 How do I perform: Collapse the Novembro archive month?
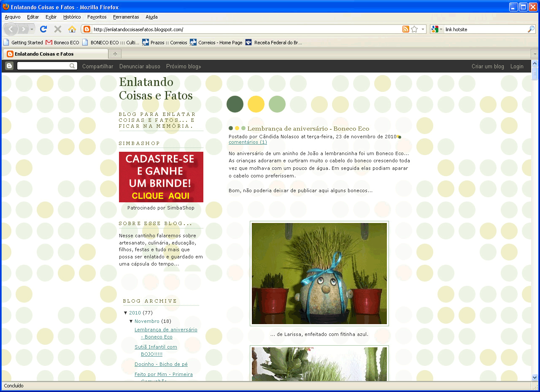(x=131, y=321)
